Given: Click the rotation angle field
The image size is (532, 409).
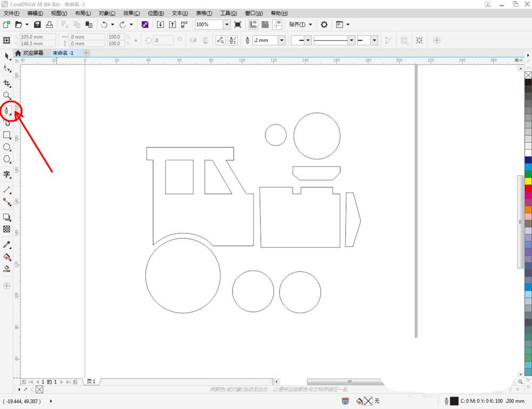Looking at the screenshot, I should point(163,40).
